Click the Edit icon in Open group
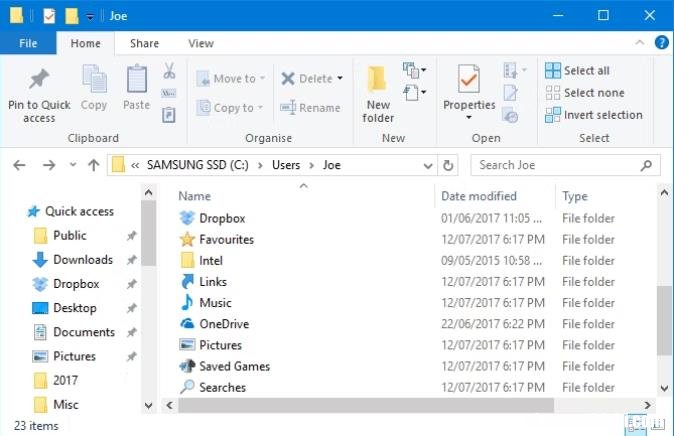This screenshot has width=674, height=436. coord(510,92)
